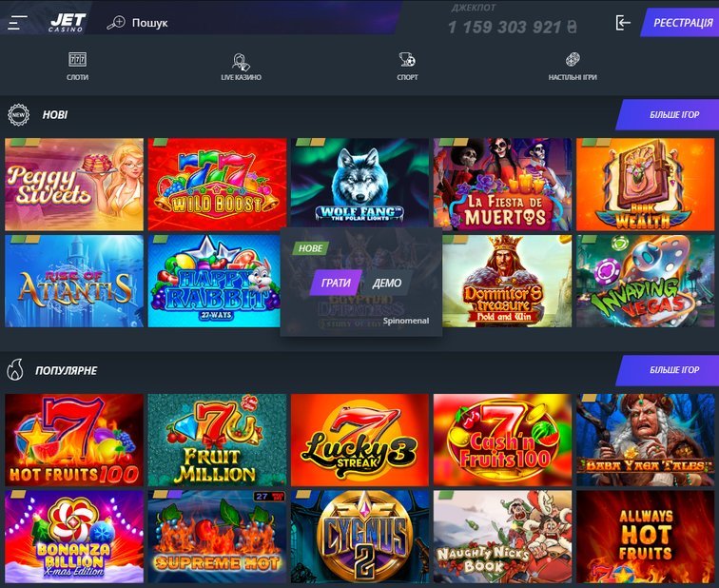The width and height of the screenshot is (719, 588).
Task: Open the slots machine icon category
Action: pos(77,59)
